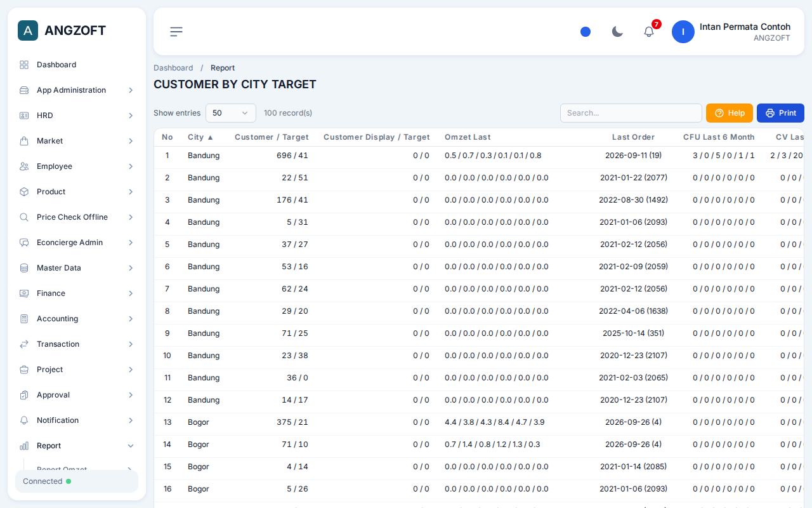The image size is (812, 508).
Task: Open the Show entries dropdown
Action: (x=231, y=113)
